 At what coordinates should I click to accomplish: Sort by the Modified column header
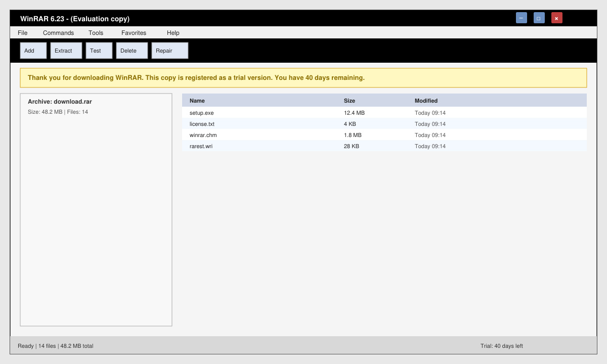coord(426,101)
